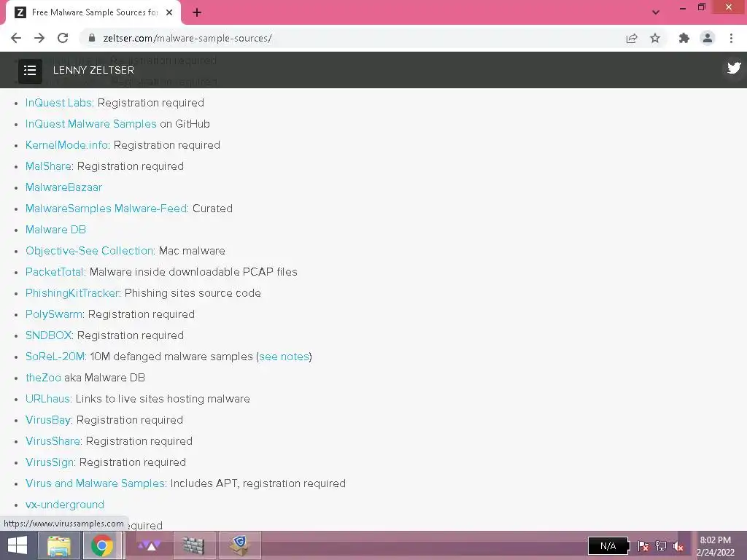
Task: Open the URLhaus link
Action: click(x=49, y=399)
